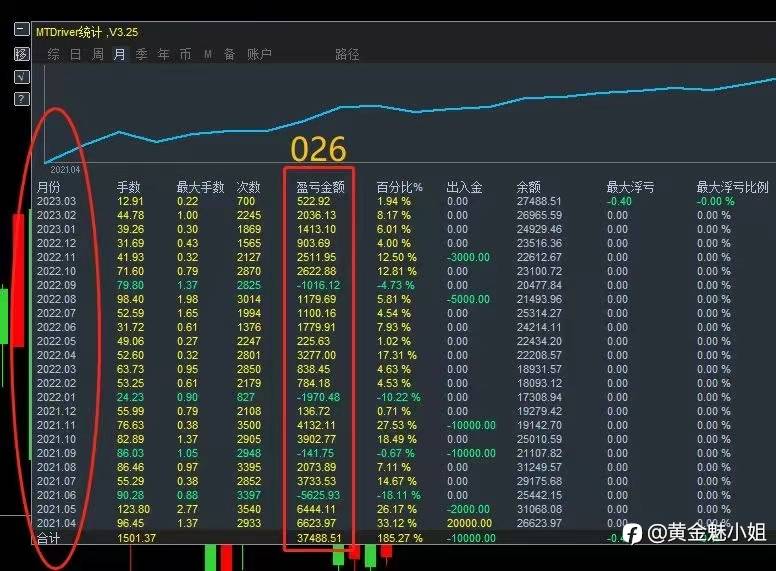Click withdrawal -5000.00
The image size is (776, 571).
coord(468,299)
